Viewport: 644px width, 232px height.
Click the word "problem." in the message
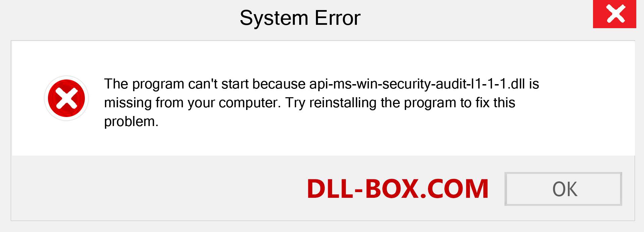click(131, 121)
